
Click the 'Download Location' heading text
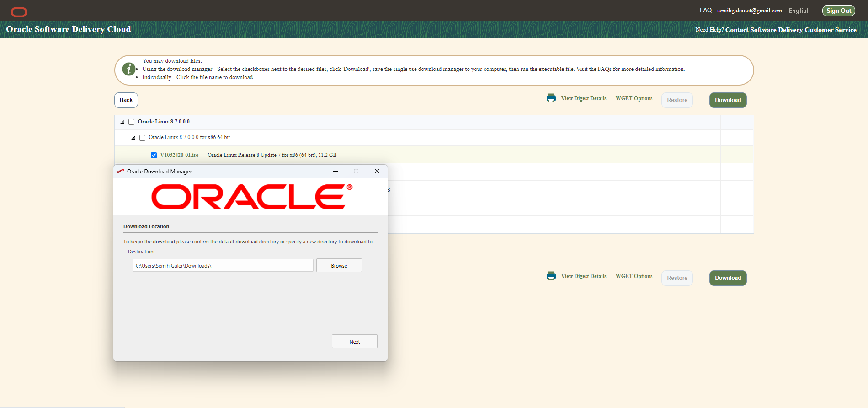[146, 226]
